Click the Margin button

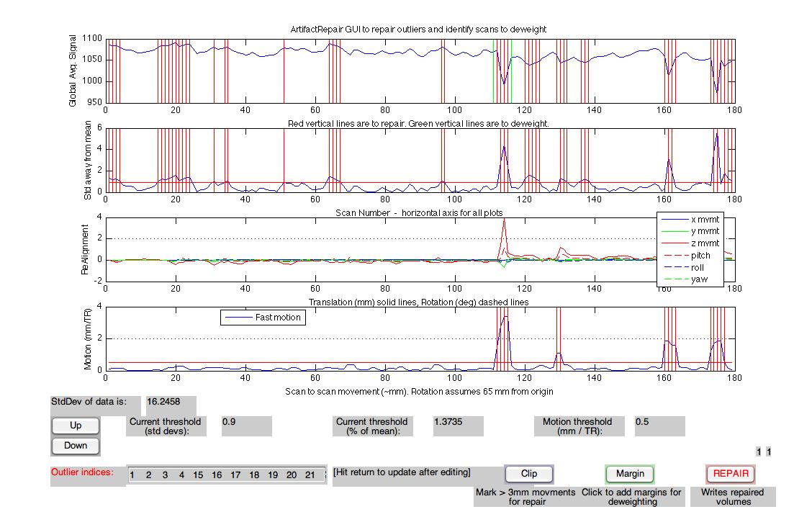point(630,474)
